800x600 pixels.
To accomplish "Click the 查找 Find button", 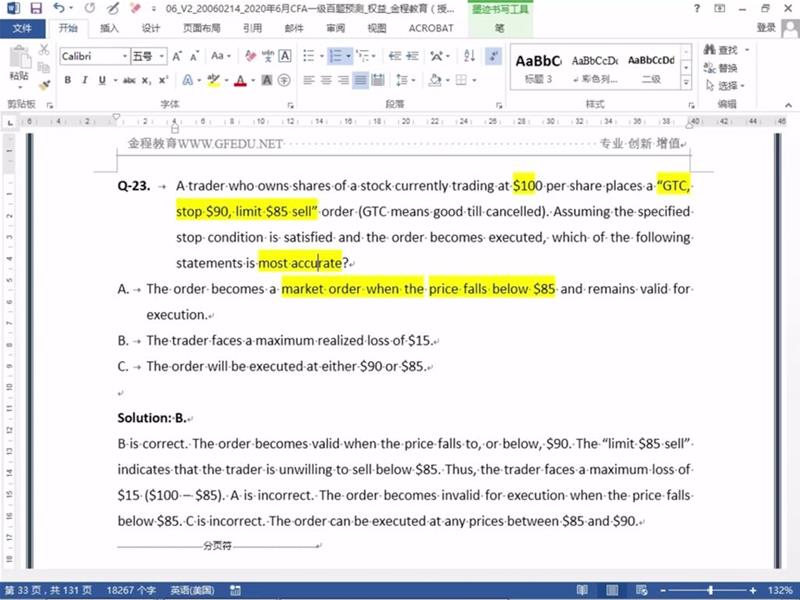I will pos(721,50).
